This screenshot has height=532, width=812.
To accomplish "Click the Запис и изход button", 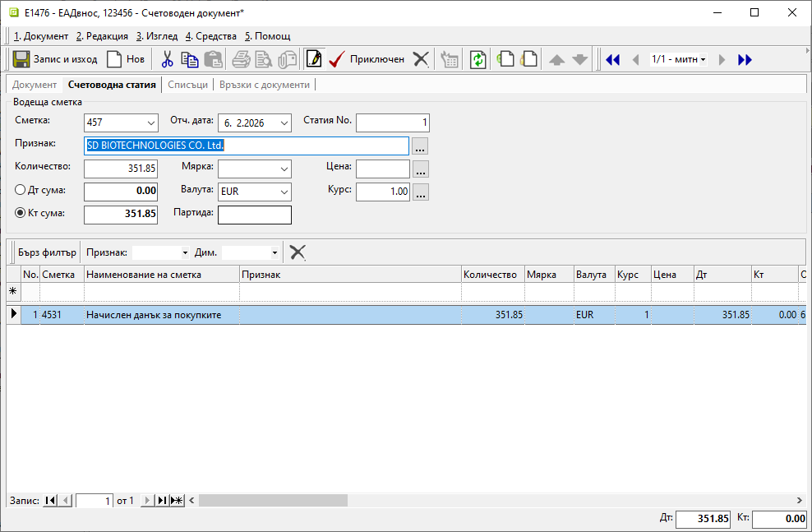I will [55, 59].
